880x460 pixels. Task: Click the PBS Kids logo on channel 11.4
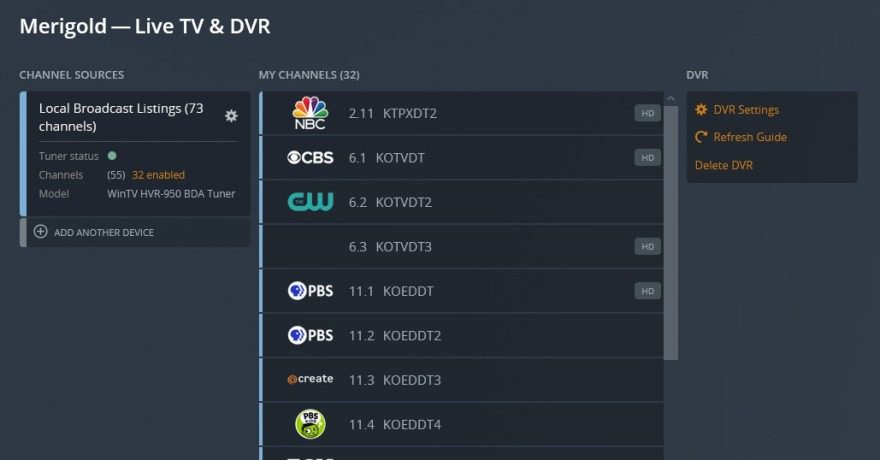tap(310, 424)
